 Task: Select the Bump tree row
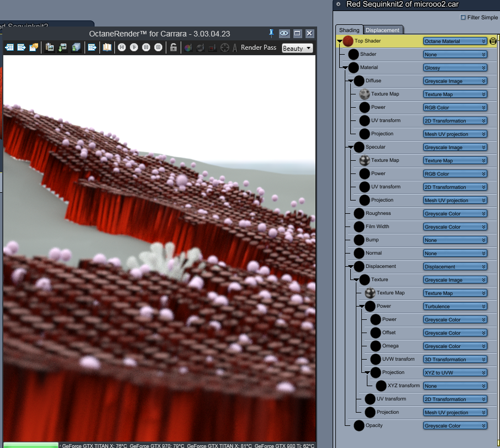[x=372, y=240]
